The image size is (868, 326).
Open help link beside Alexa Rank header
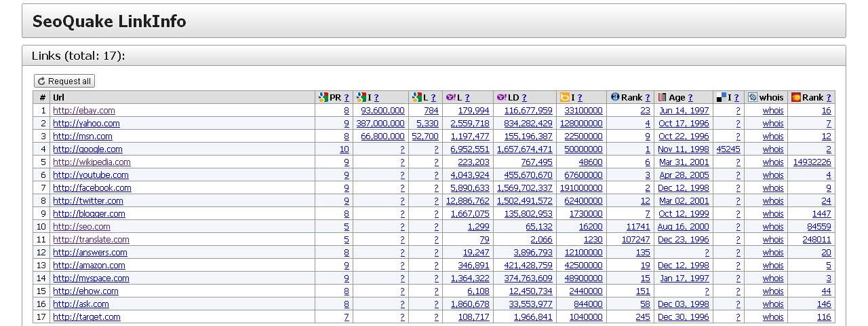(x=647, y=98)
